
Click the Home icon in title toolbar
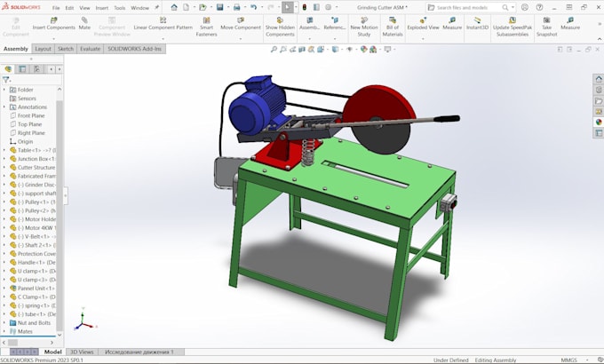(174, 7)
